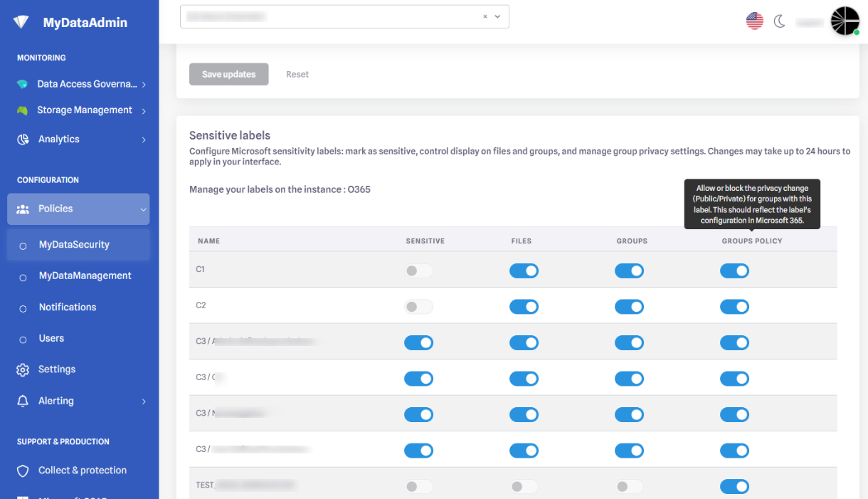Click the Settings gear icon

[23, 369]
